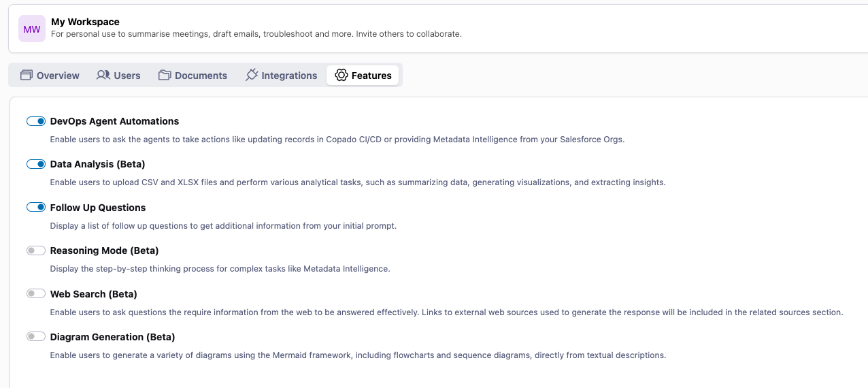
Task: Turn off Data Analysis (Beta) toggle
Action: (x=36, y=164)
